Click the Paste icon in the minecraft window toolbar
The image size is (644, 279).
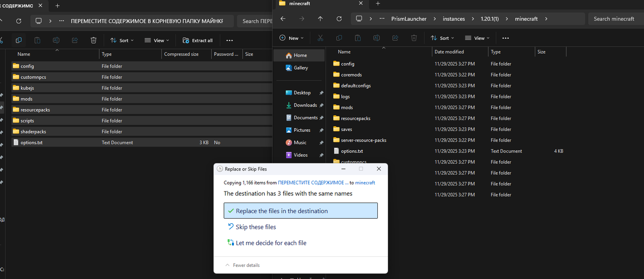tap(358, 38)
